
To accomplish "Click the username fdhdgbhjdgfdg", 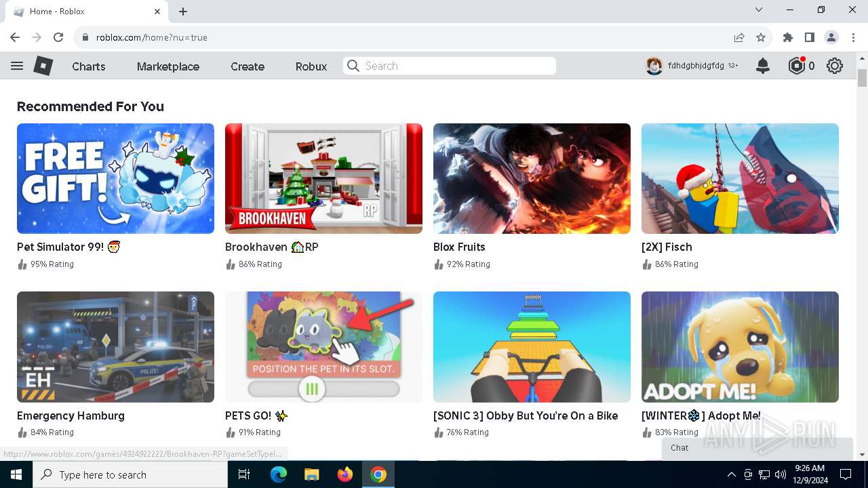I will tap(696, 66).
